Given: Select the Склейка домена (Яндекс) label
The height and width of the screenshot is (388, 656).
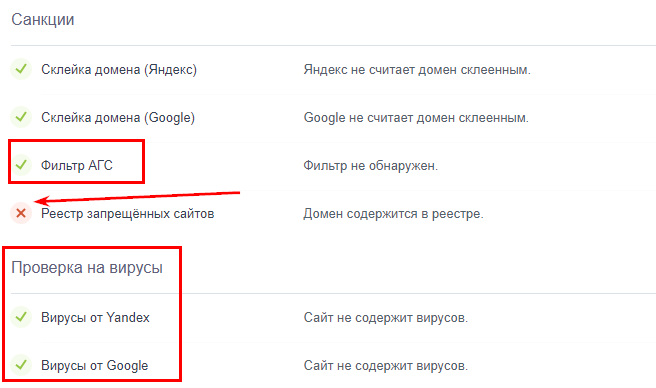Looking at the screenshot, I should [x=119, y=69].
